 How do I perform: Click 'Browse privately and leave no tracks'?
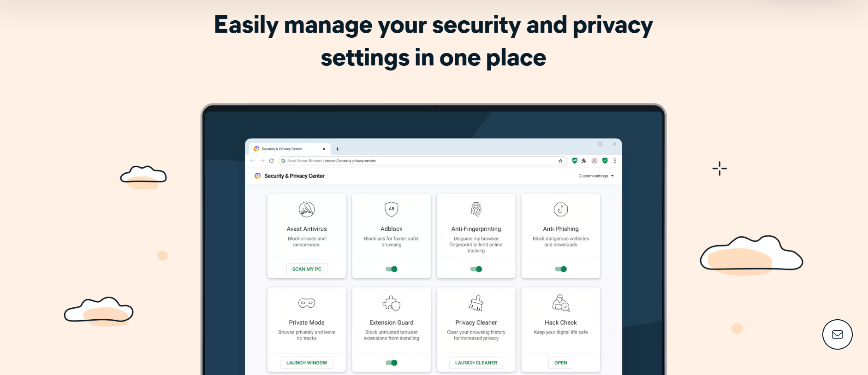coord(307,335)
